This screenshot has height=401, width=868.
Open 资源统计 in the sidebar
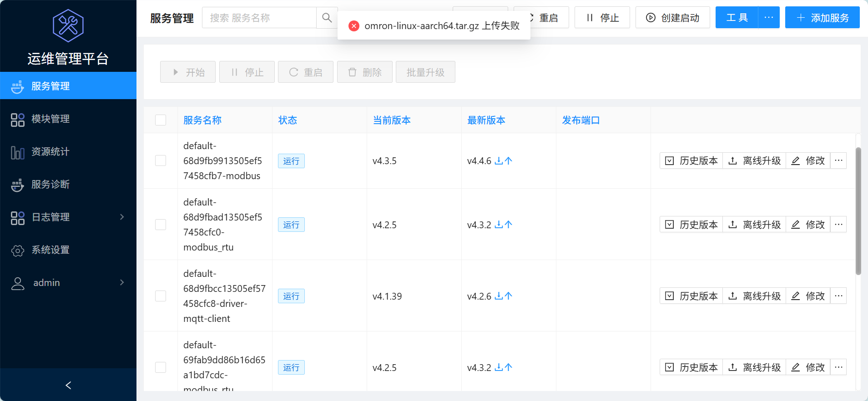pyautogui.click(x=68, y=152)
